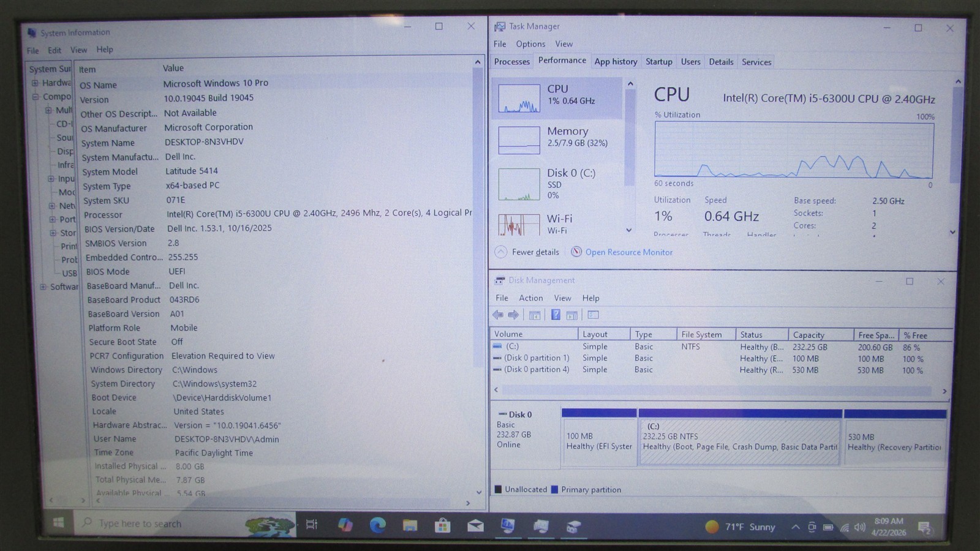The image size is (980, 551).
Task: Switch to Task Manager on the taskbar
Action: click(x=541, y=527)
